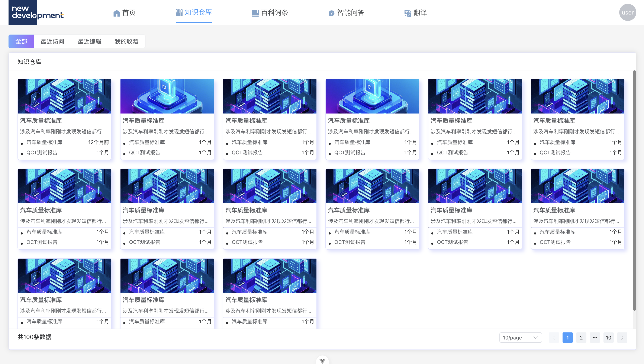Open the 10/page page size dropdown

[x=520, y=337]
